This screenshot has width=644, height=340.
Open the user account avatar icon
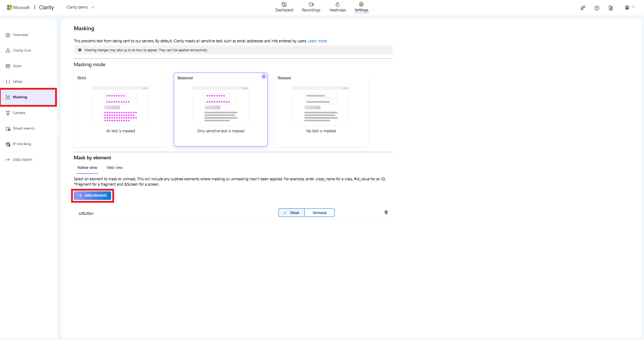(627, 7)
